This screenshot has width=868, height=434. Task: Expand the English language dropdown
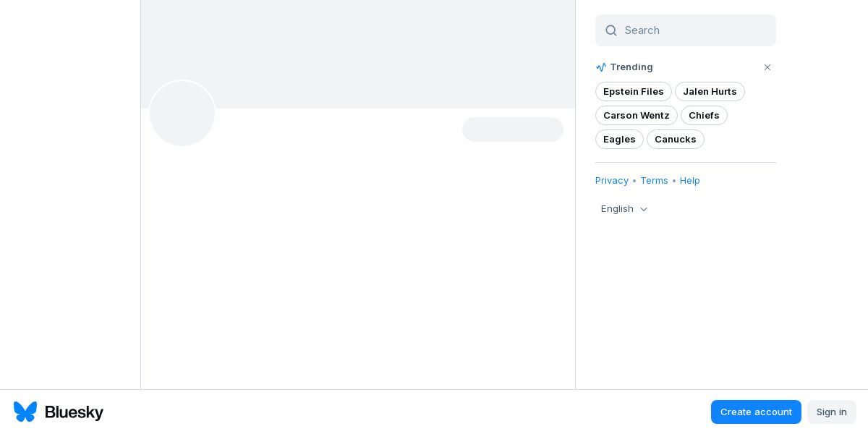click(x=624, y=209)
